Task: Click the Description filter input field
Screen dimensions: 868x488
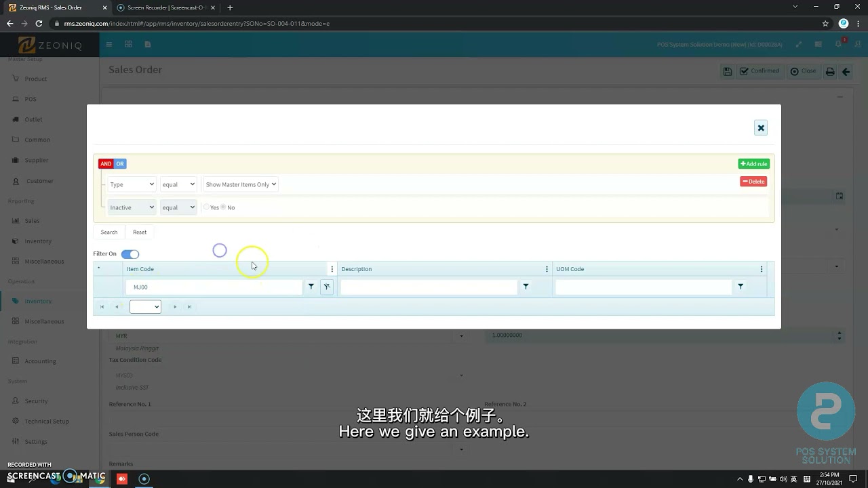Action: click(x=429, y=287)
